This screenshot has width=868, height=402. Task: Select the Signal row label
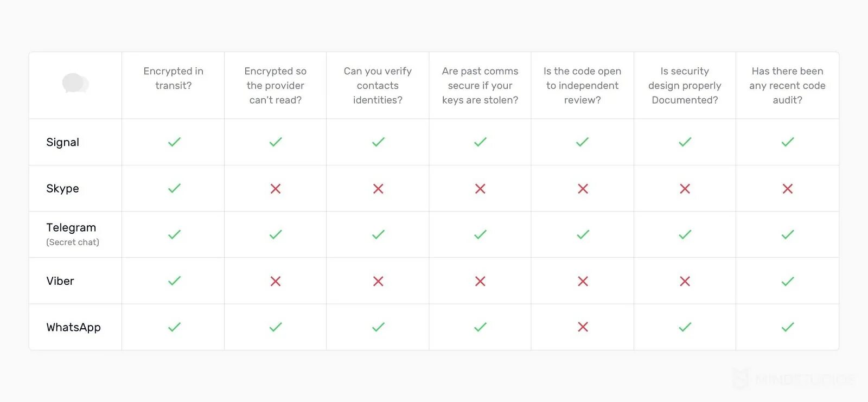(x=63, y=143)
